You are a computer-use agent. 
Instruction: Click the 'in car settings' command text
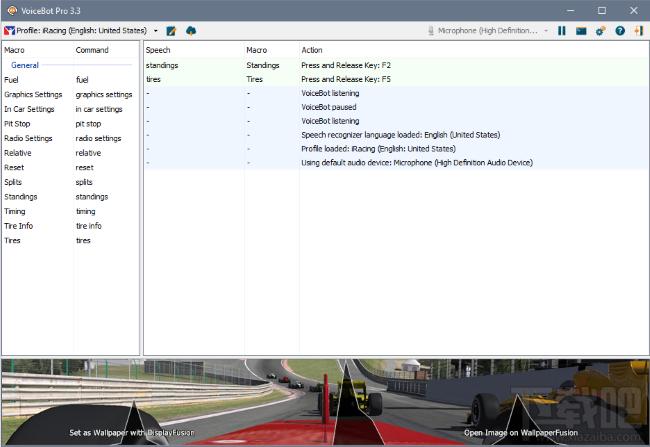(99, 109)
